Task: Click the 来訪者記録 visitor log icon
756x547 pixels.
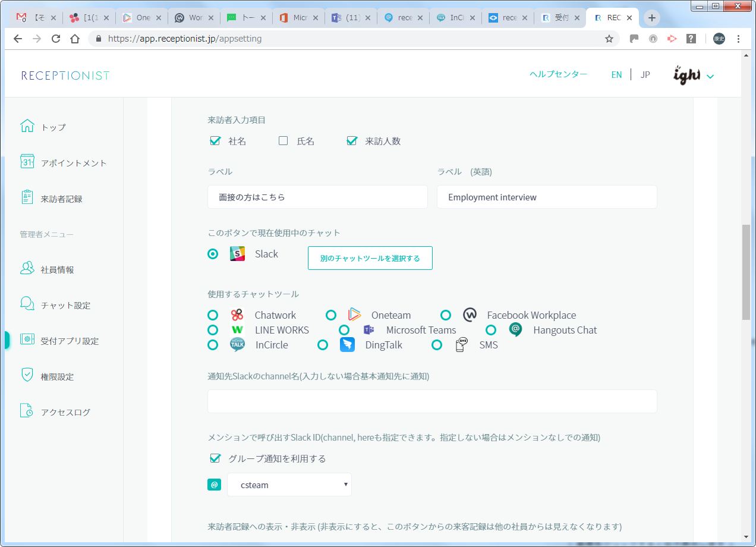Action: click(27, 198)
